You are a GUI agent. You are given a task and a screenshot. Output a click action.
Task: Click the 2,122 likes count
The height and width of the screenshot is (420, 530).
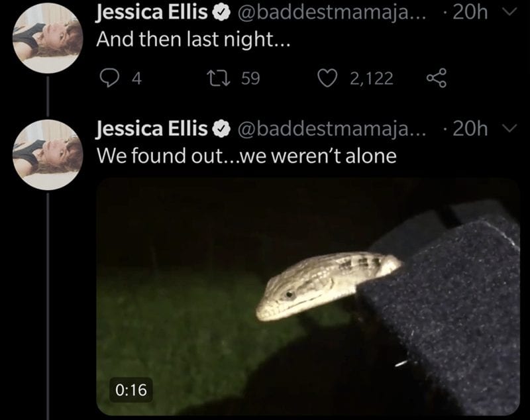point(372,79)
